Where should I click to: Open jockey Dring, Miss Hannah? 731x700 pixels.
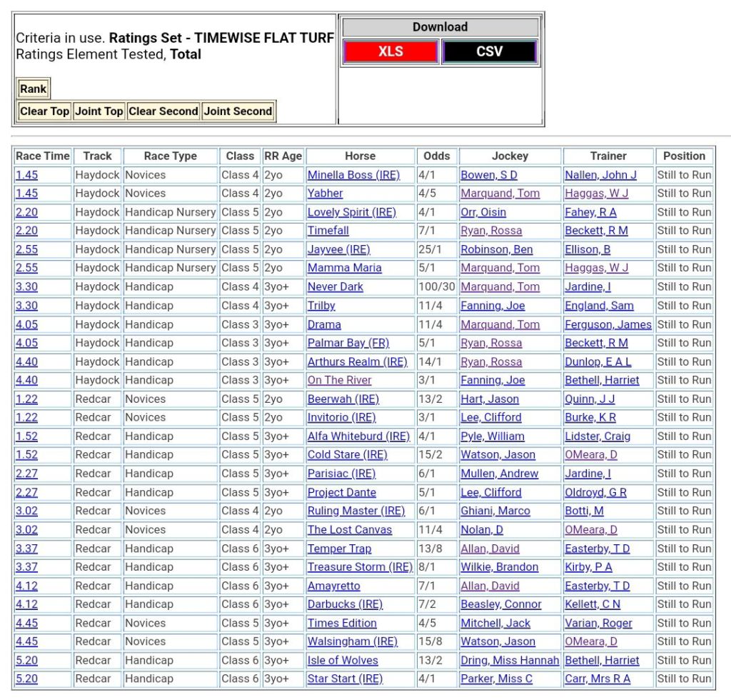pos(510,660)
